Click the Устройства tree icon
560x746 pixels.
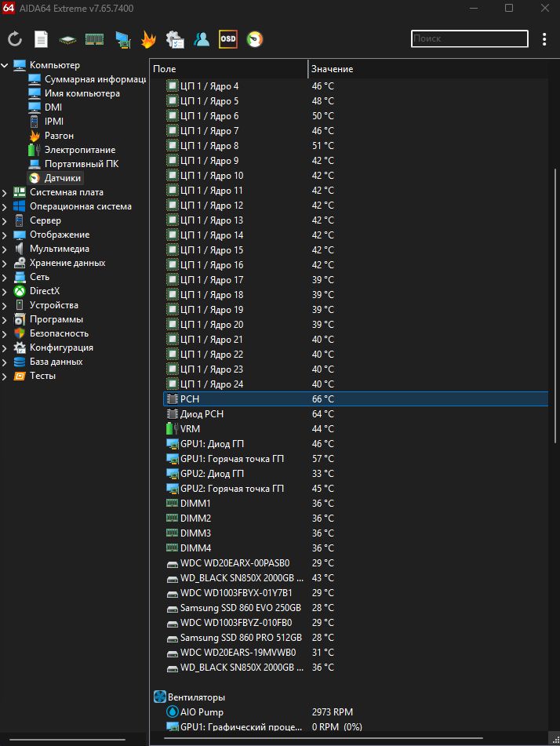click(x=20, y=305)
